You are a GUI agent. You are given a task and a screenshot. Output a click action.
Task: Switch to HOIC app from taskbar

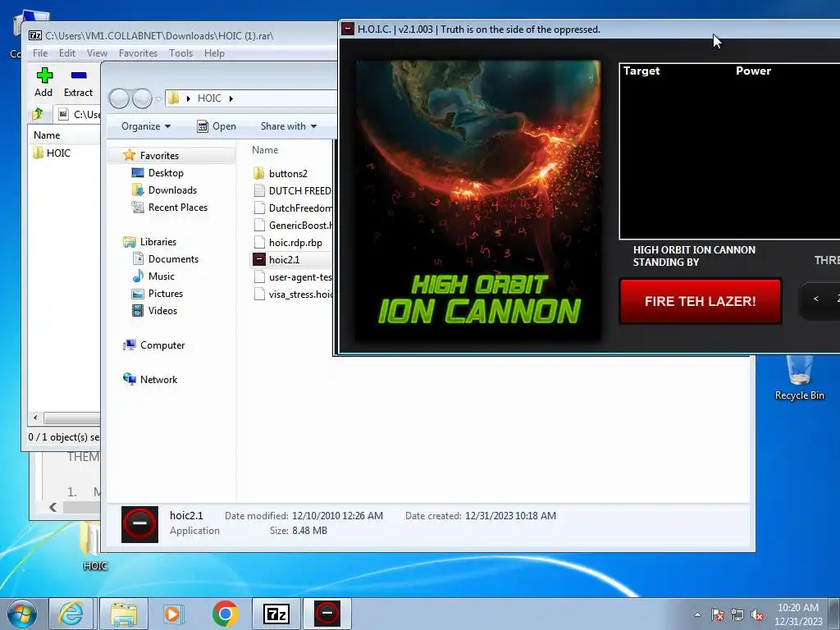(x=327, y=614)
